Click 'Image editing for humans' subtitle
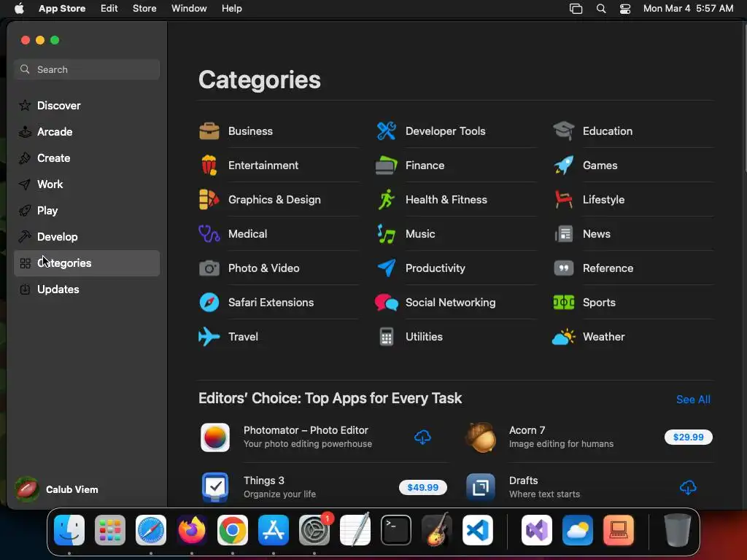 click(x=561, y=444)
